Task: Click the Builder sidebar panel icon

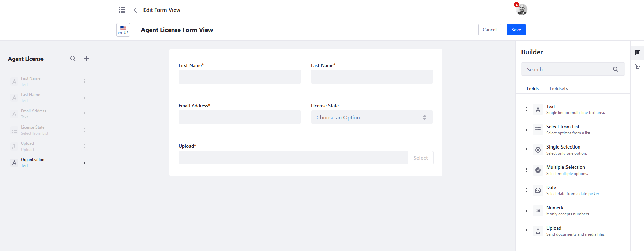Action: 638,53
